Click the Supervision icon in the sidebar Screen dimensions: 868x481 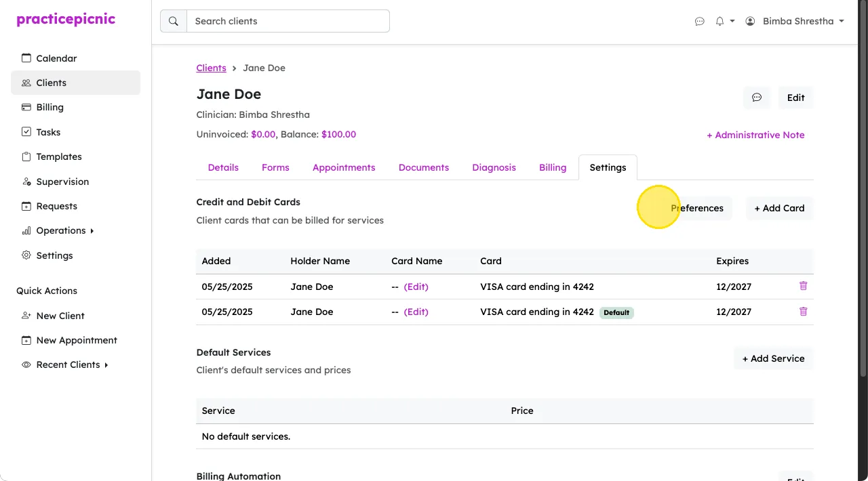coord(26,182)
